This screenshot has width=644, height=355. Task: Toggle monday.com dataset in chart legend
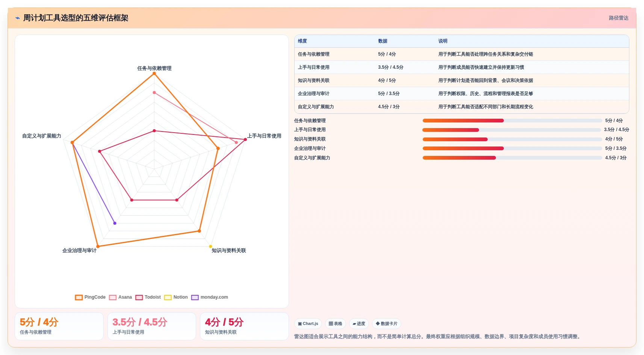[x=210, y=297]
